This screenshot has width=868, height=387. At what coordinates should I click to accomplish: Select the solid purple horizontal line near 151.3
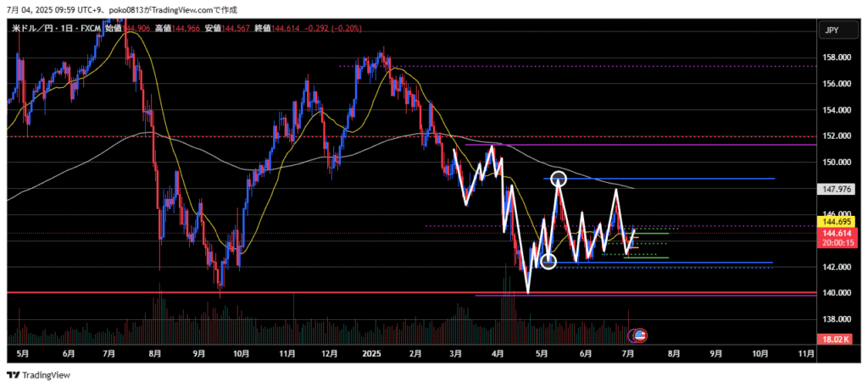[x=636, y=145]
